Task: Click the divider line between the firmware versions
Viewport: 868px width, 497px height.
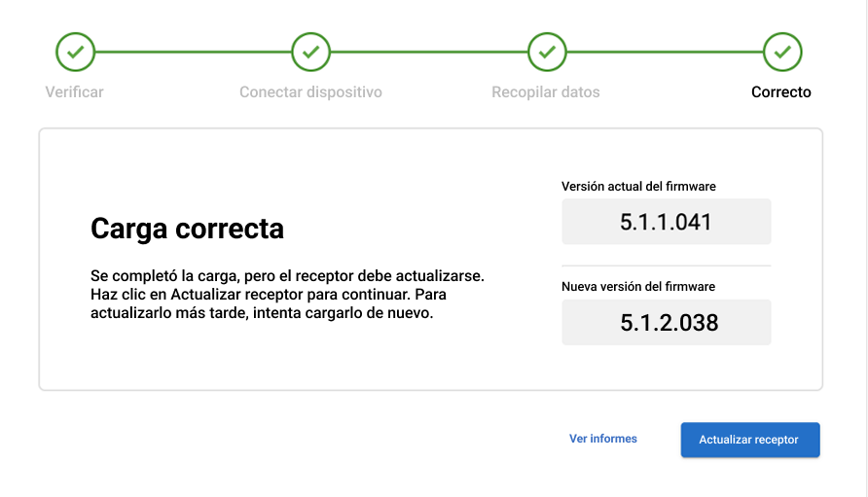Action: tap(666, 266)
